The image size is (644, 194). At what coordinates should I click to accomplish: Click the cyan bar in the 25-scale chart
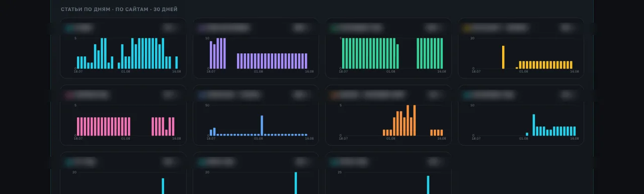(x=428, y=185)
